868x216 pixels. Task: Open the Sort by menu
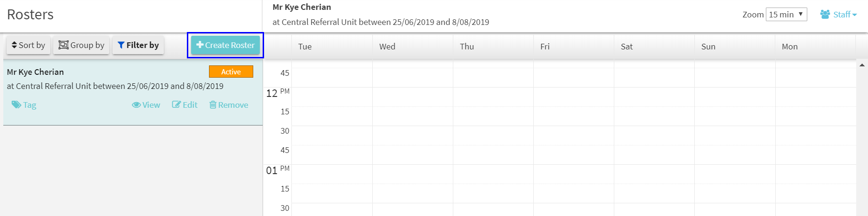pos(28,45)
